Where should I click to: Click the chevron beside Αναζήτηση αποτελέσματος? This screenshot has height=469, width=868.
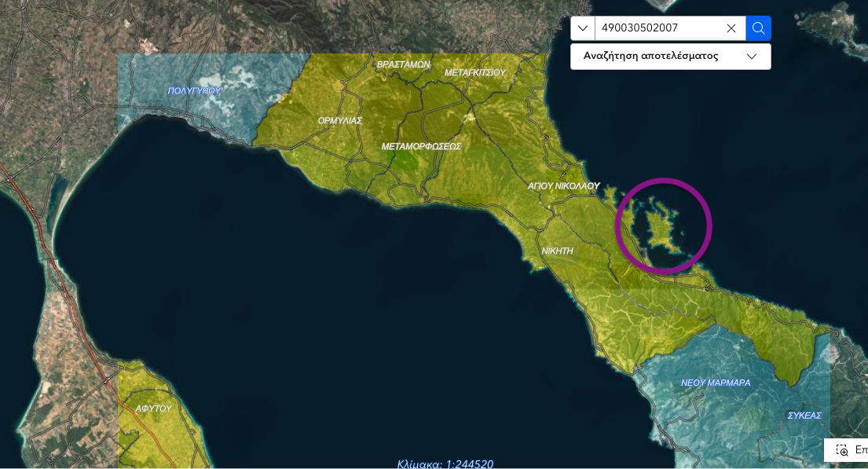(x=752, y=57)
